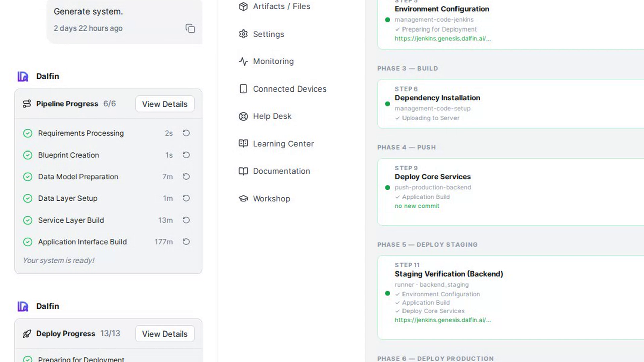The height and width of the screenshot is (362, 644).
Task: View Details of Deploy Progress
Action: pos(165,334)
